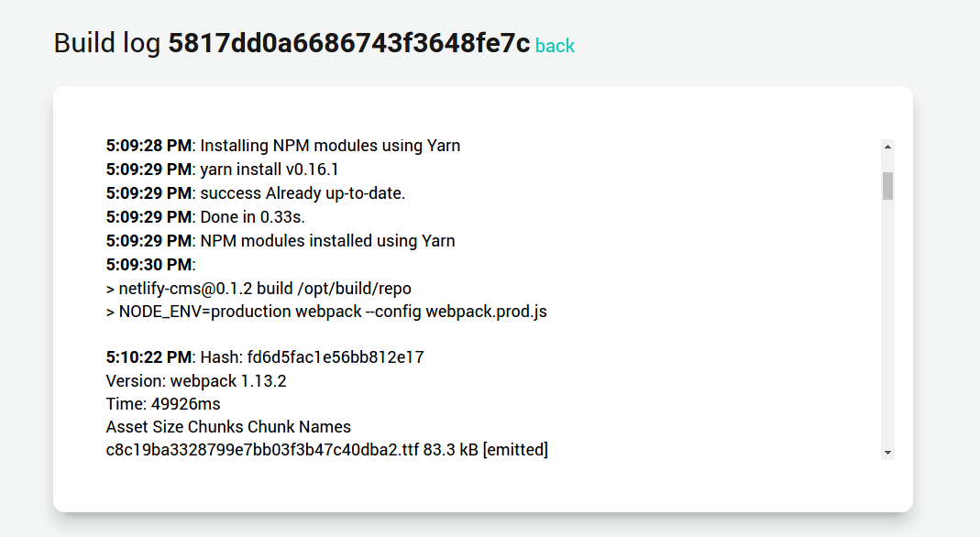Viewport: 980px width, 537px height.
Task: Click the "Installing NPM modules using Yarn" line
Action: pos(330,146)
